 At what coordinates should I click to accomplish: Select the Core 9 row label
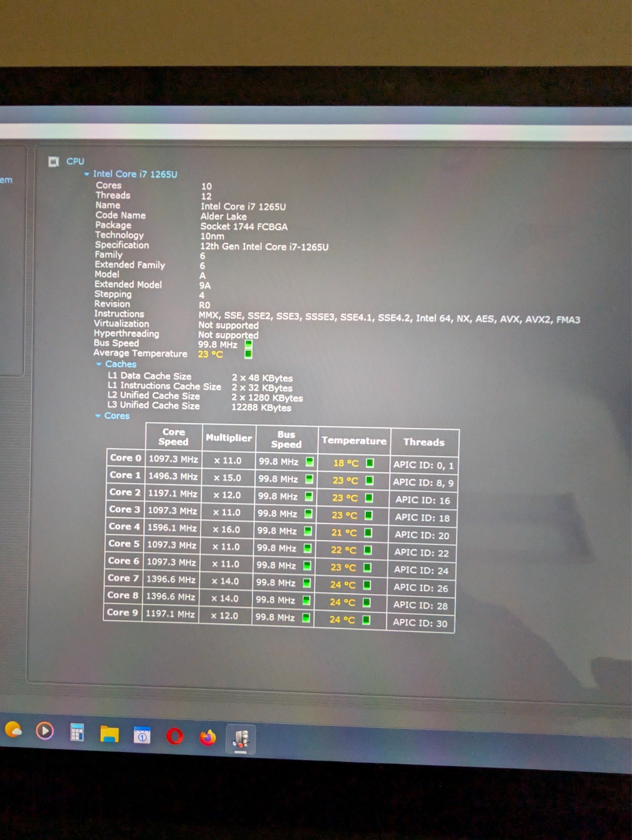(x=122, y=612)
